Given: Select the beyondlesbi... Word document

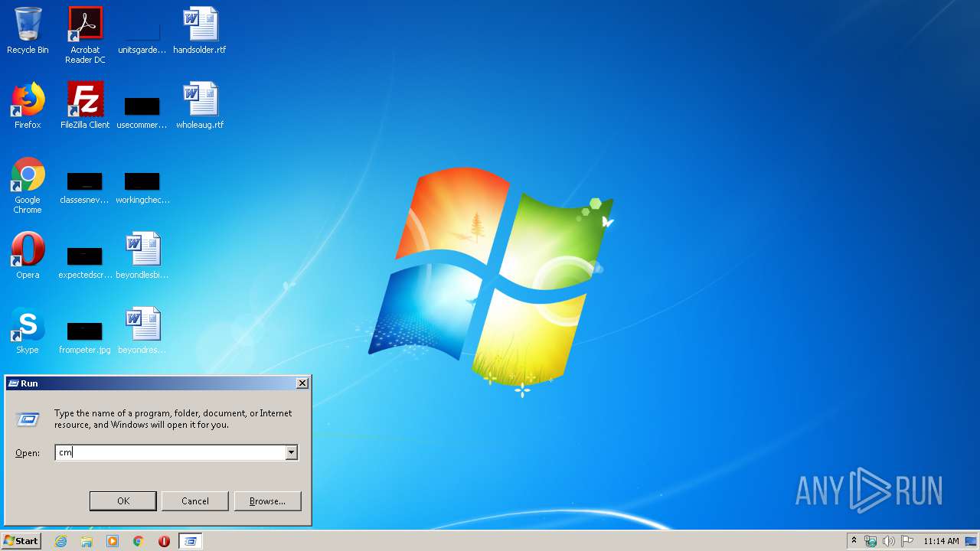Looking at the screenshot, I should click(142, 256).
